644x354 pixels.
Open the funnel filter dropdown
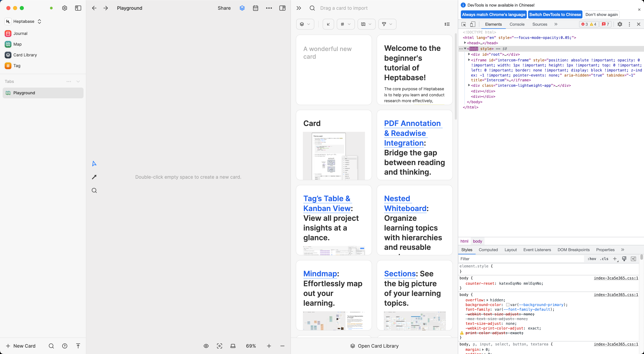pos(387,24)
